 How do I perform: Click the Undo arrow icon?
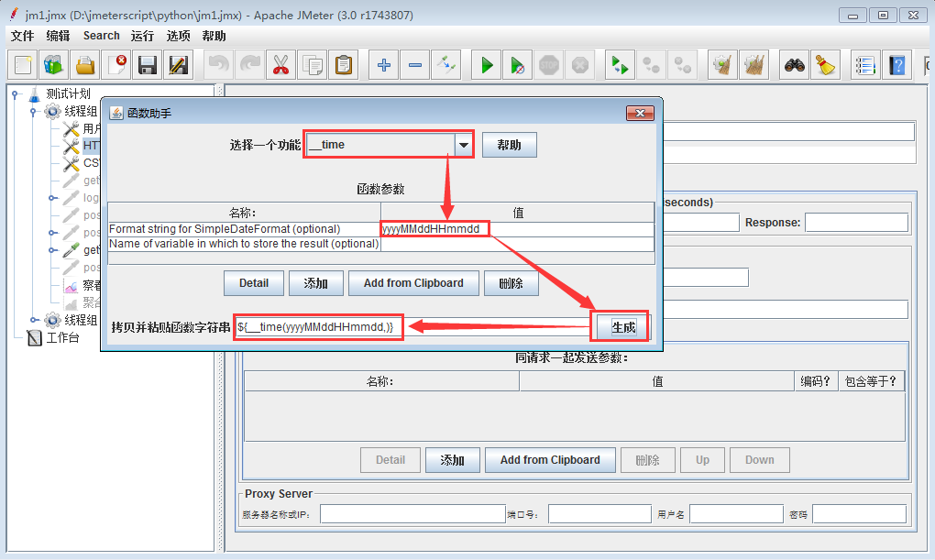click(x=219, y=64)
